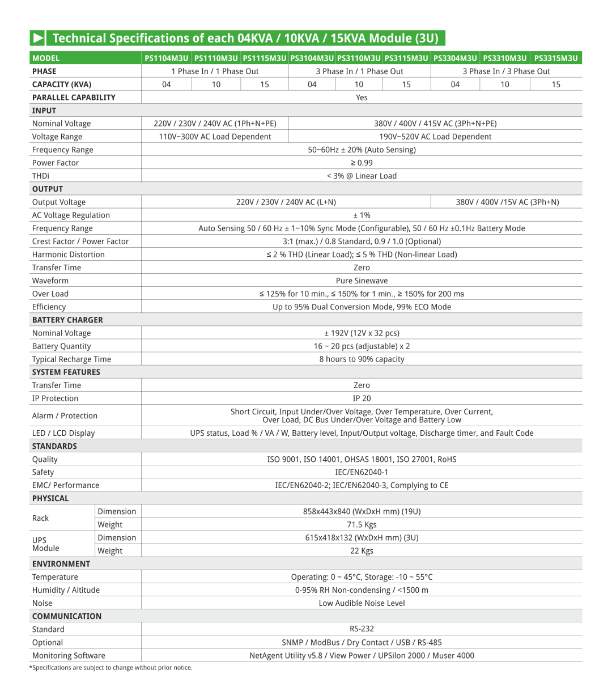Click the '≤ 2 % THD (Linear Load)' value
This screenshot has width=612, height=700.
pyautogui.click(x=311, y=254)
